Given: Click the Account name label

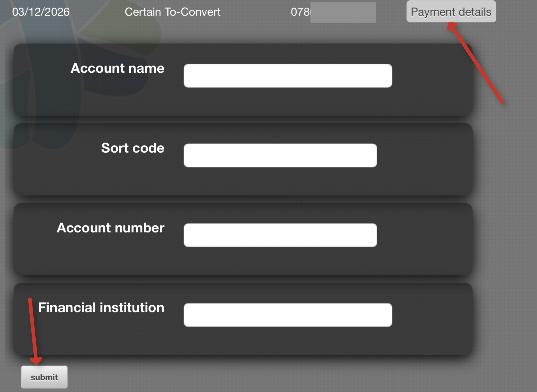Looking at the screenshot, I should click(118, 69).
